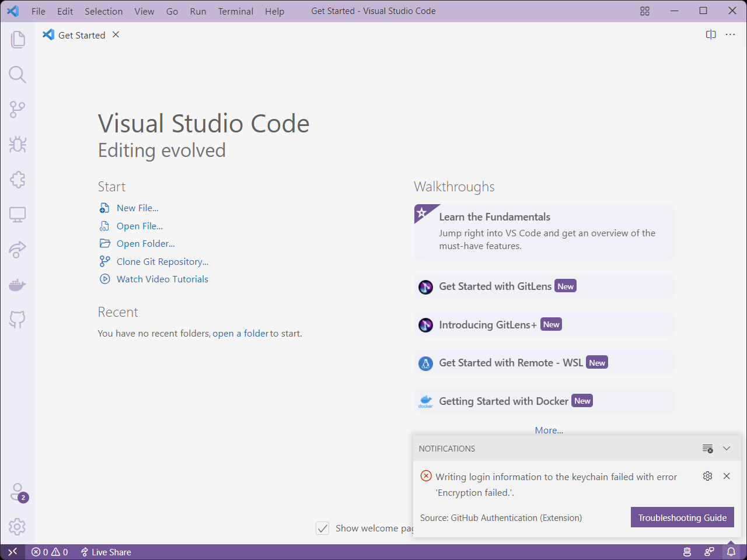Open the Extensions view icon
This screenshot has height=560, width=747.
coord(18,180)
